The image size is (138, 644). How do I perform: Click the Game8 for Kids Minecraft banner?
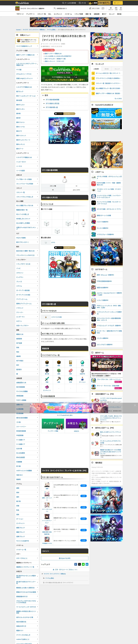(x=65, y=74)
